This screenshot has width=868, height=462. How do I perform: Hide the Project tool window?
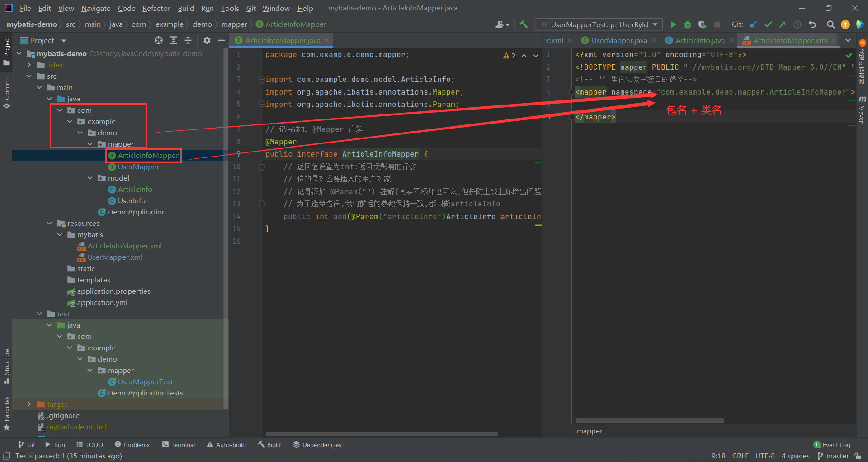222,40
